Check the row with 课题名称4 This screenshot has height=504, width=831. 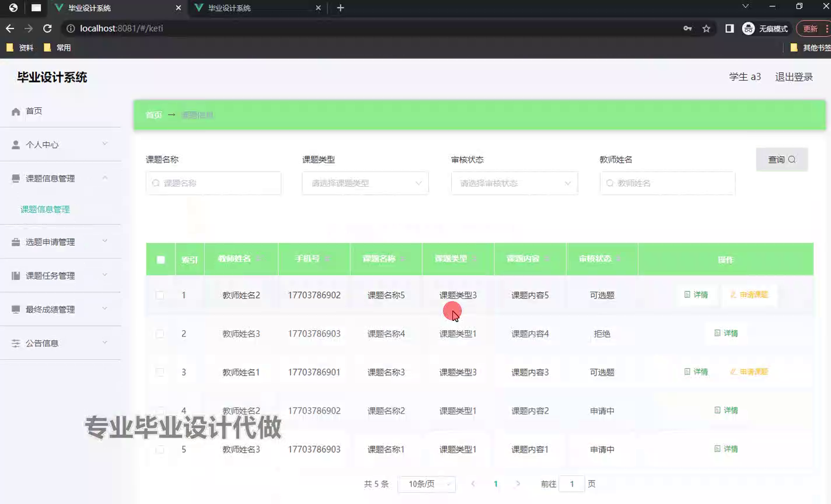click(160, 334)
